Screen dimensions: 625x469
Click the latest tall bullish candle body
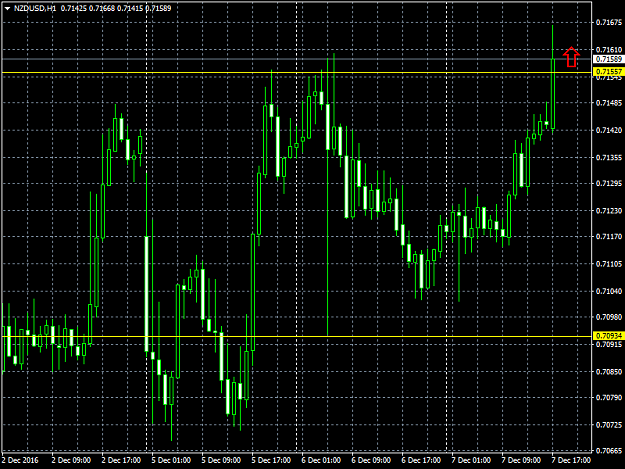click(x=553, y=94)
